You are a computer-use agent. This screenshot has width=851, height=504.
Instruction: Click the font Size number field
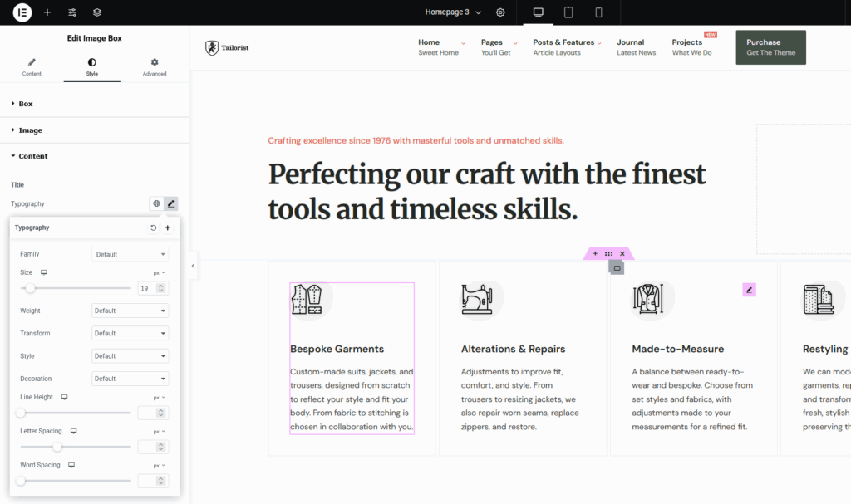(x=146, y=288)
